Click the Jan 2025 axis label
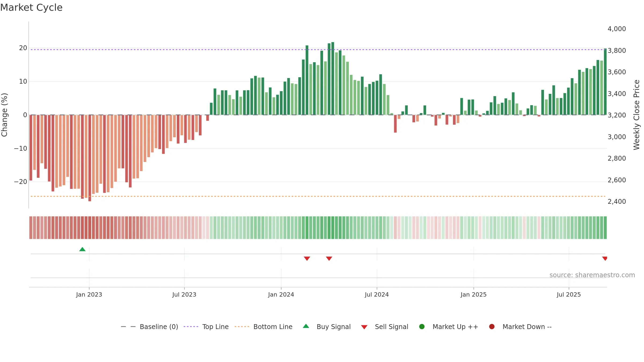This screenshot has height=362, width=644. 474,294
